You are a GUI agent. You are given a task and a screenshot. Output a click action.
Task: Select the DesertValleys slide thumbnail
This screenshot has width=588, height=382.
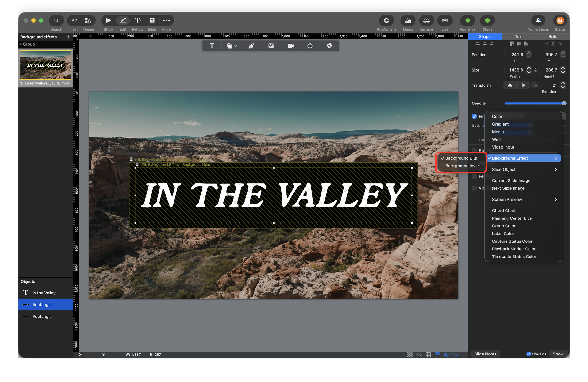point(46,65)
